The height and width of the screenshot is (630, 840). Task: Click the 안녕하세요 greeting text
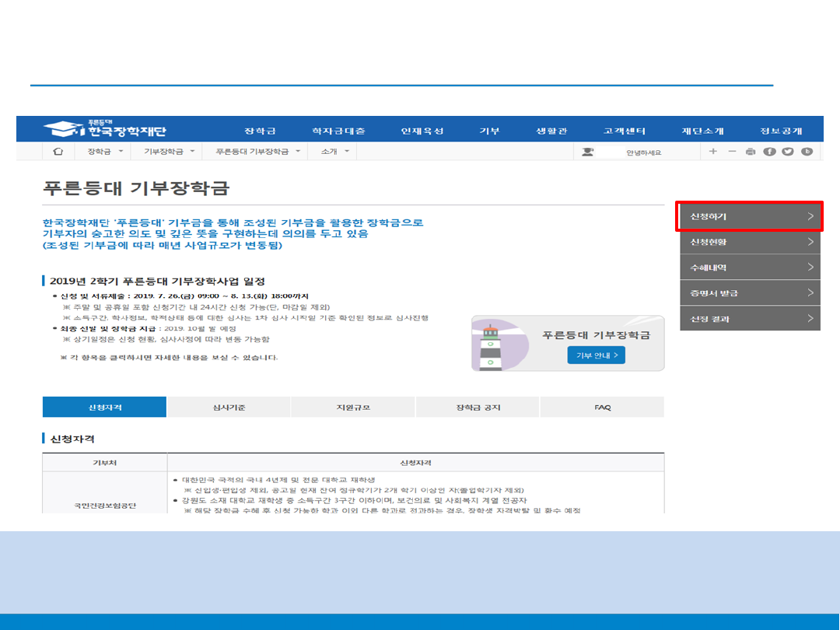coord(643,152)
